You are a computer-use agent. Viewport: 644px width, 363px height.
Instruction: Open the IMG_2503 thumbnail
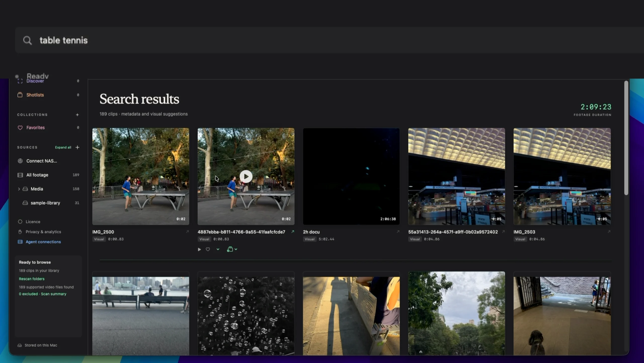click(562, 176)
